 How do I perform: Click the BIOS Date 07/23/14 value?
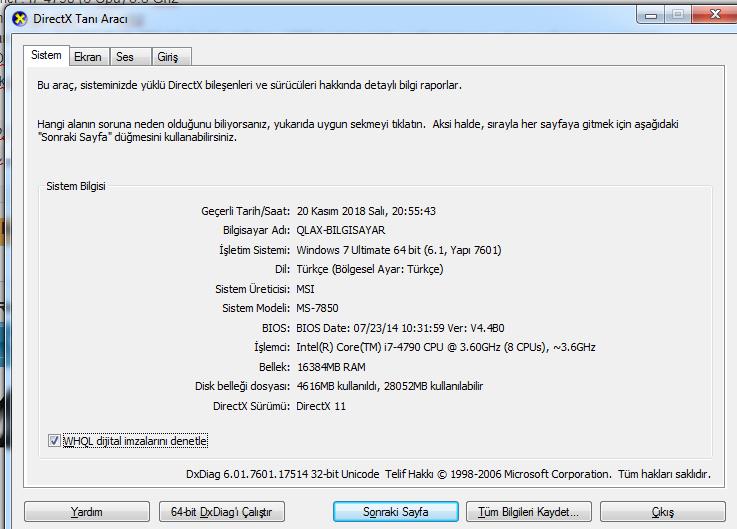point(400,328)
